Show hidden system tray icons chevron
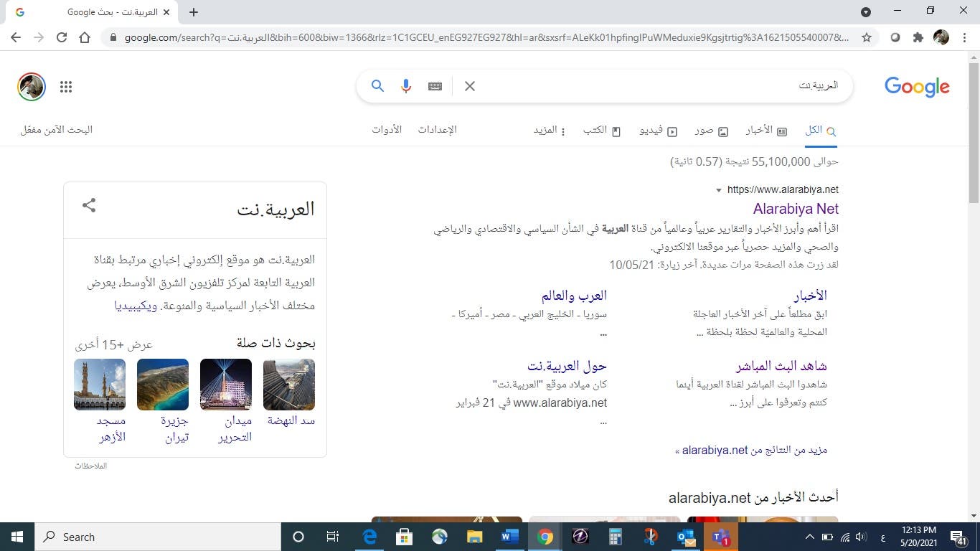The height and width of the screenshot is (551, 980). pos(810,537)
